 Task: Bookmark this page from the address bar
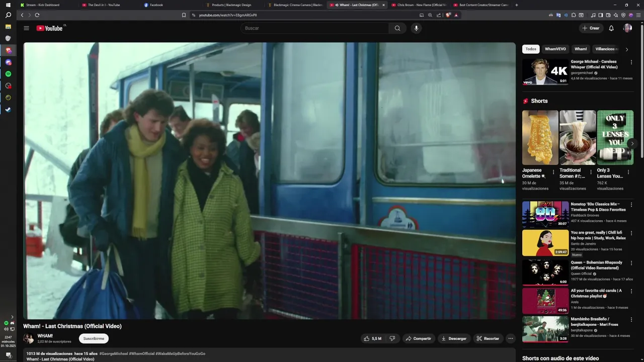pos(184,15)
